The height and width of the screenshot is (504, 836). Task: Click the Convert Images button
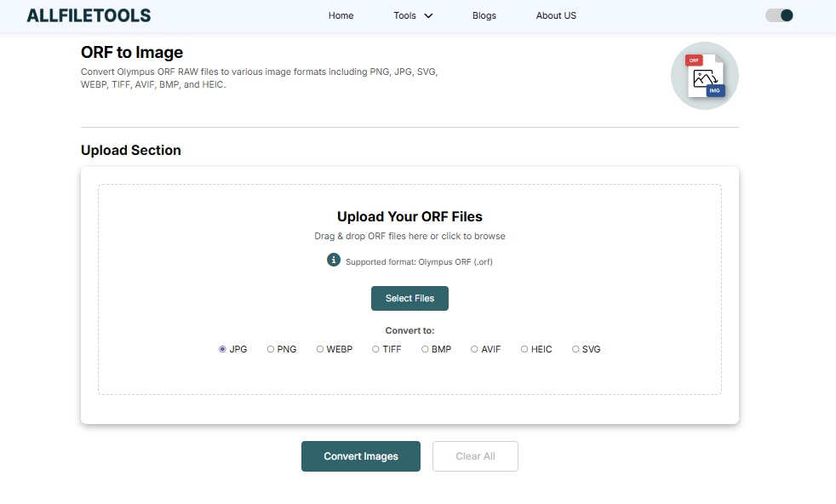tap(361, 456)
